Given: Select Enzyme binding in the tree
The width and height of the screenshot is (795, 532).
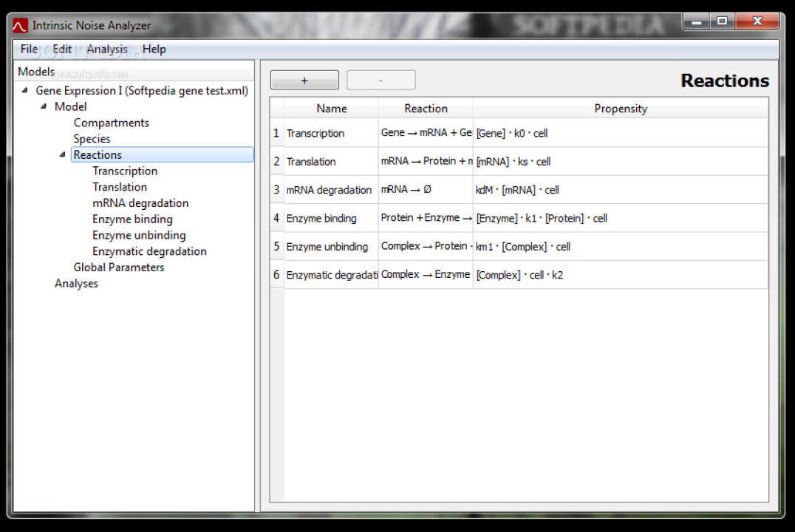Looking at the screenshot, I should [x=132, y=219].
